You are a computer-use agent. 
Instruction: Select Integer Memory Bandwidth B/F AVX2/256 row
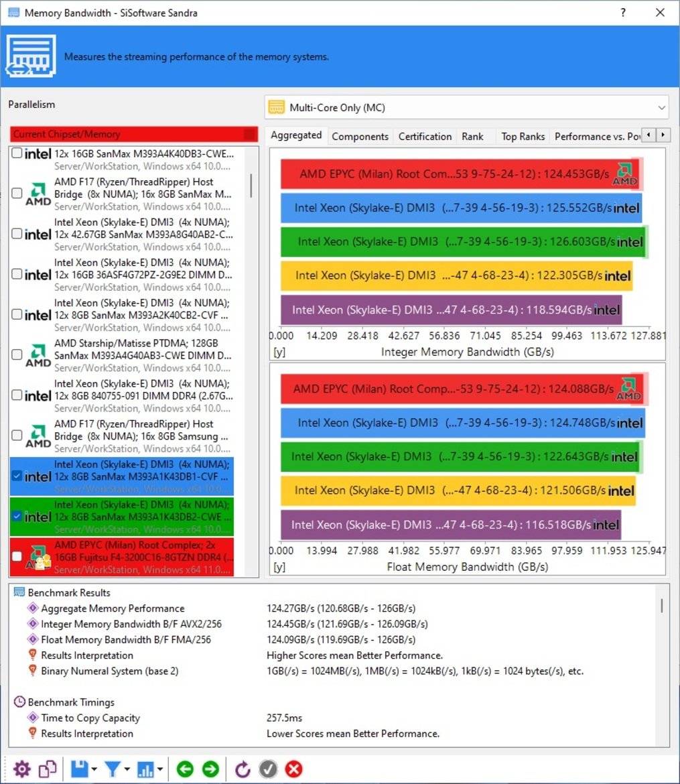point(332,623)
